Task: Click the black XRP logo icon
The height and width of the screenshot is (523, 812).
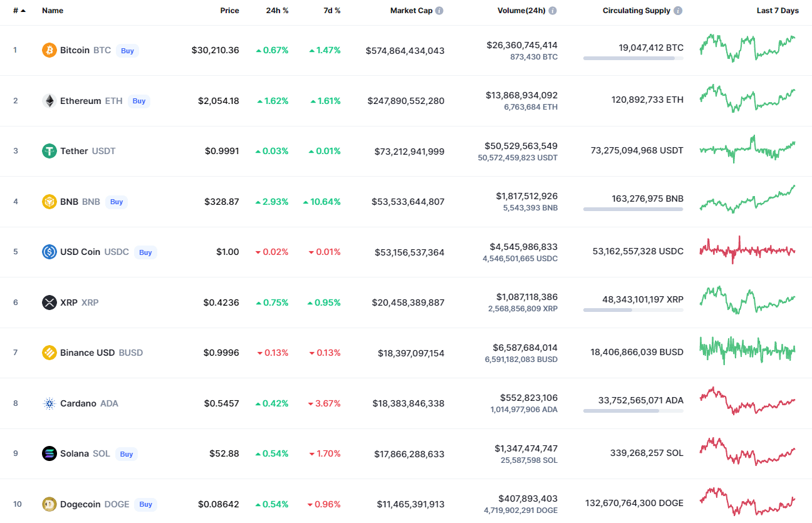Action: (49, 303)
